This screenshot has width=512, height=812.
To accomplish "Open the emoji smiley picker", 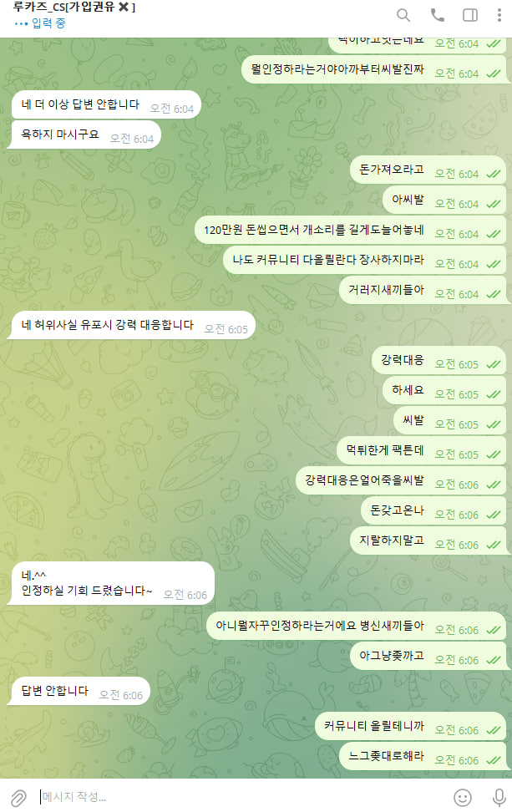I will pyautogui.click(x=462, y=798).
